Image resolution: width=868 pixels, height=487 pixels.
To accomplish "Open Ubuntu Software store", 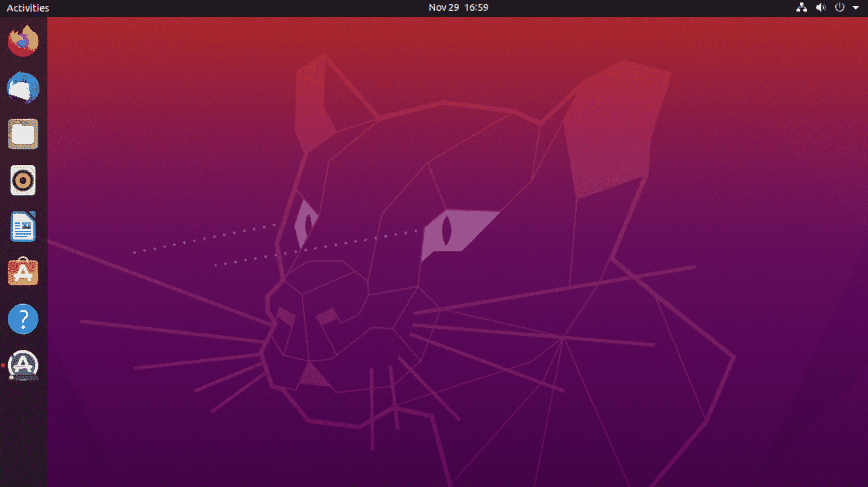I will 23,271.
